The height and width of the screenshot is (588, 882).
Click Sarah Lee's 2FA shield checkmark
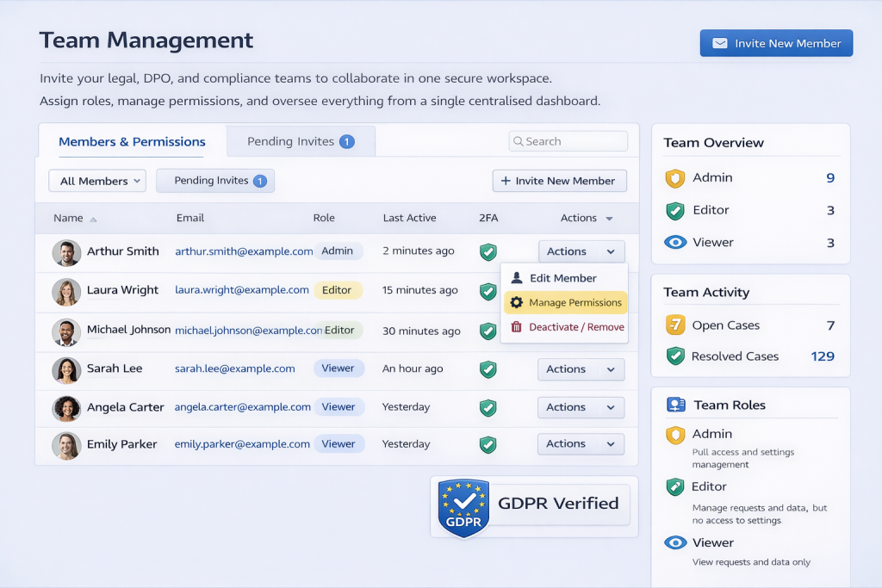pyautogui.click(x=488, y=369)
